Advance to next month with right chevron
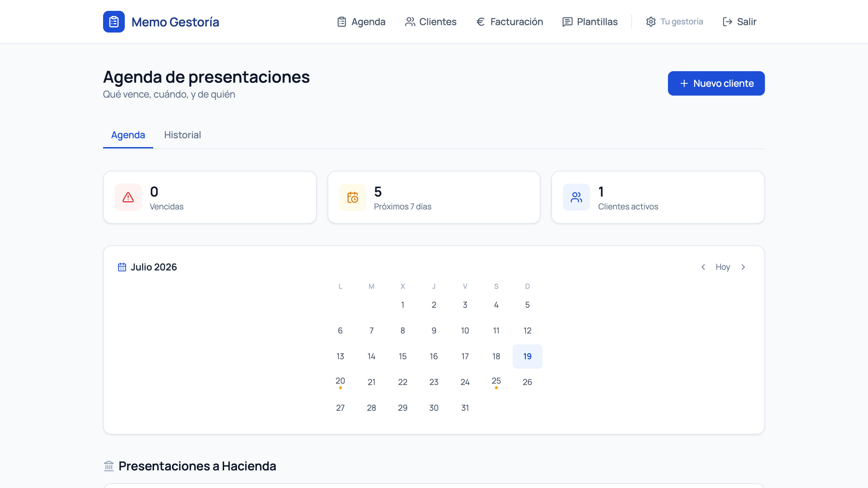 pyautogui.click(x=743, y=267)
